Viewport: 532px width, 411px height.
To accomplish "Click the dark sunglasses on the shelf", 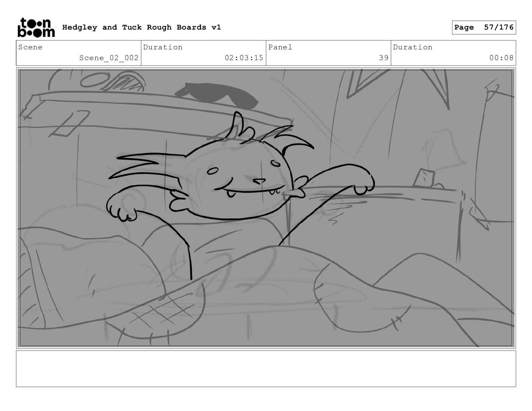I will 217,96.
